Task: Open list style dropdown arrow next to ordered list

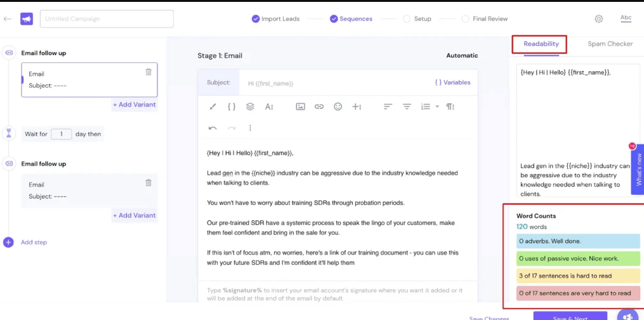Action: 437,107
